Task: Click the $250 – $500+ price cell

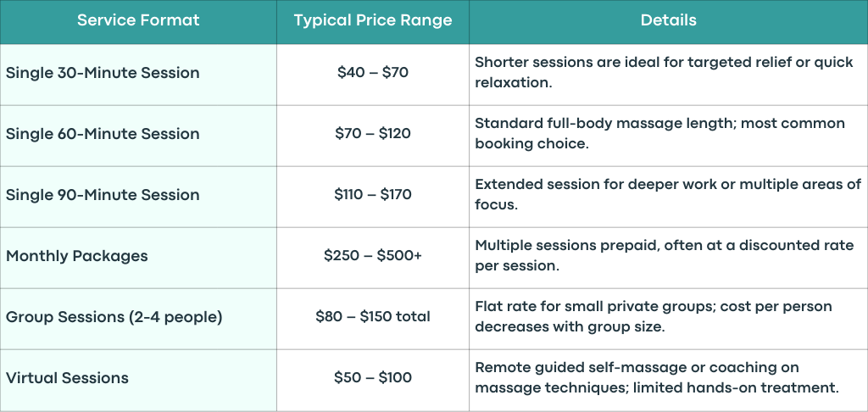Action: (373, 258)
